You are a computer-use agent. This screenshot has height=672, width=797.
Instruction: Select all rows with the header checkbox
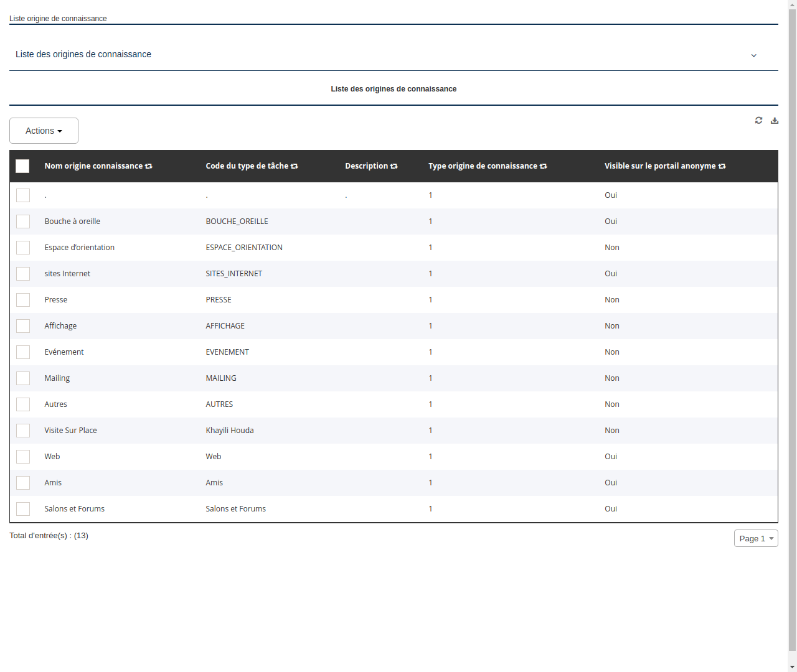pos(22,166)
